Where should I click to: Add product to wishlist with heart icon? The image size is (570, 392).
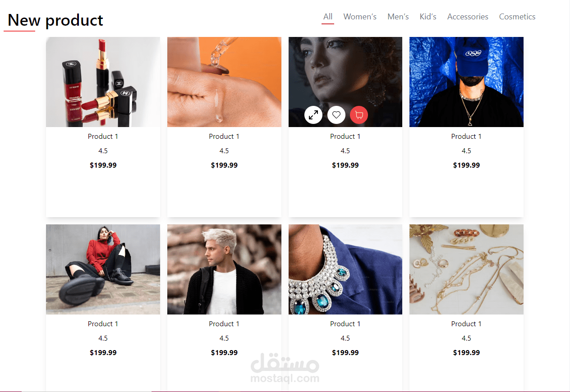coord(336,115)
